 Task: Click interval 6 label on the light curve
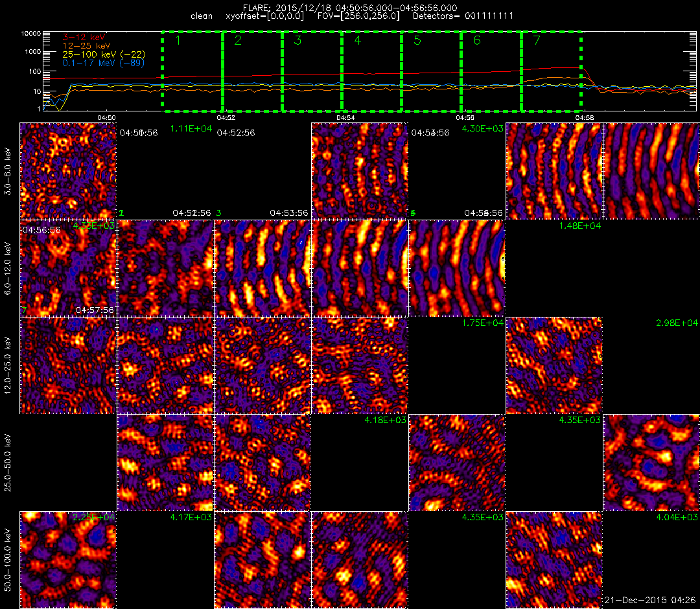(477, 41)
